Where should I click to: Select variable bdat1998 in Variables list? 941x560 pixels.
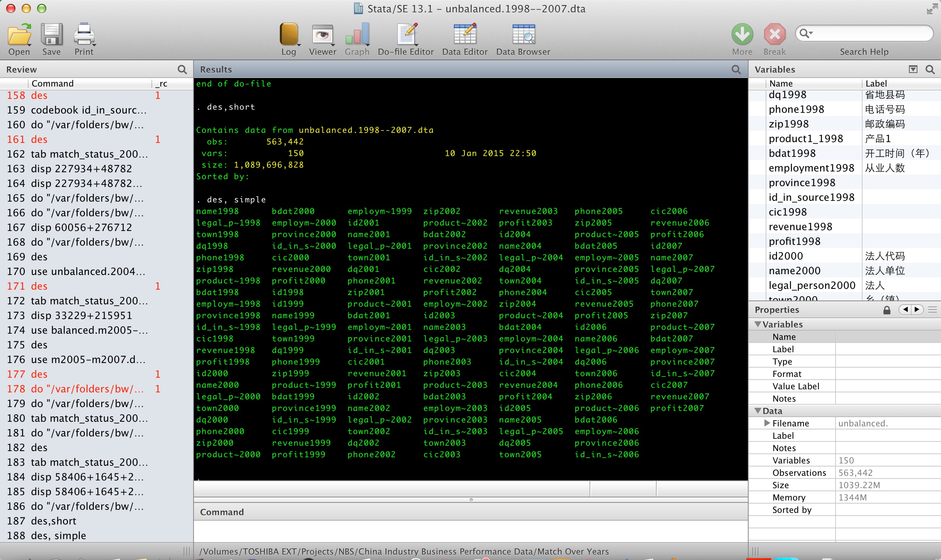pos(844,153)
